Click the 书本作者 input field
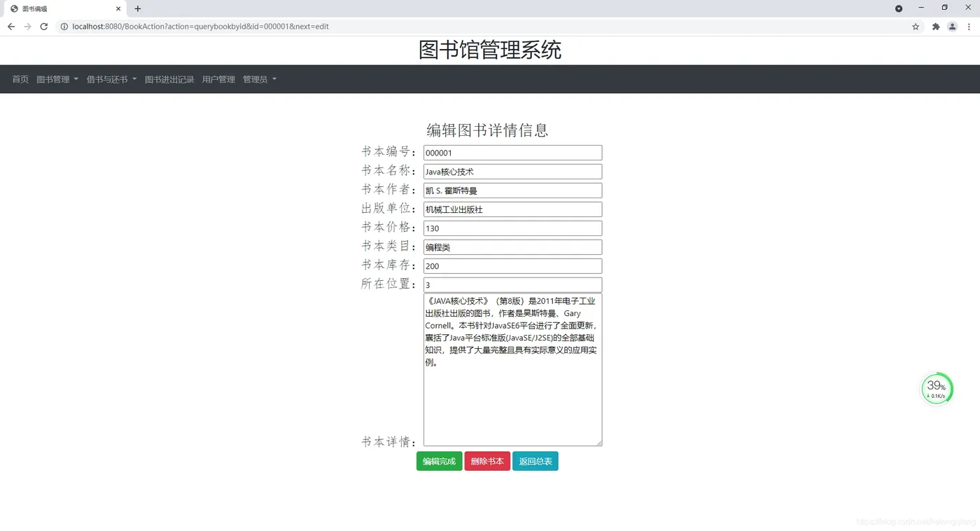The width and height of the screenshot is (980, 531). click(x=512, y=191)
